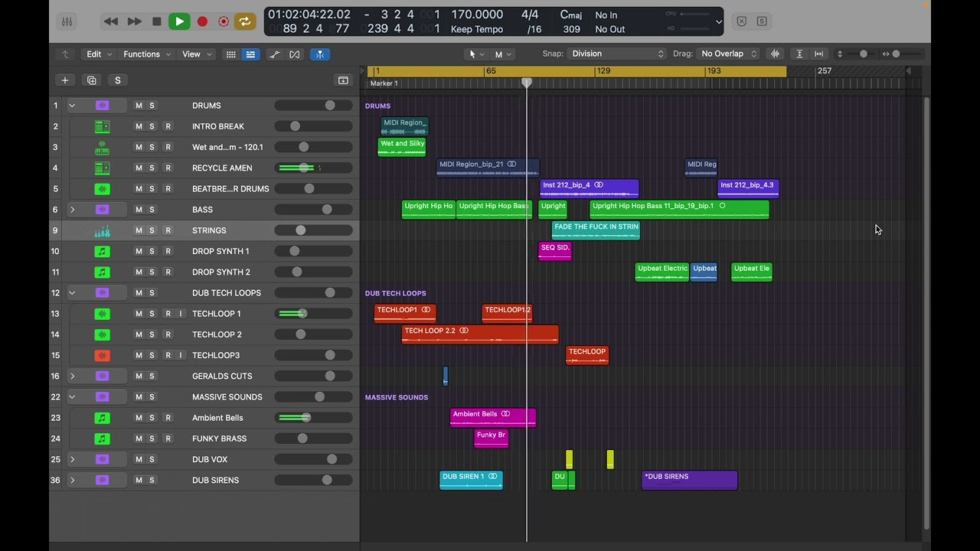
Task: Click the STRINGS track instrument icon
Action: [x=102, y=230]
